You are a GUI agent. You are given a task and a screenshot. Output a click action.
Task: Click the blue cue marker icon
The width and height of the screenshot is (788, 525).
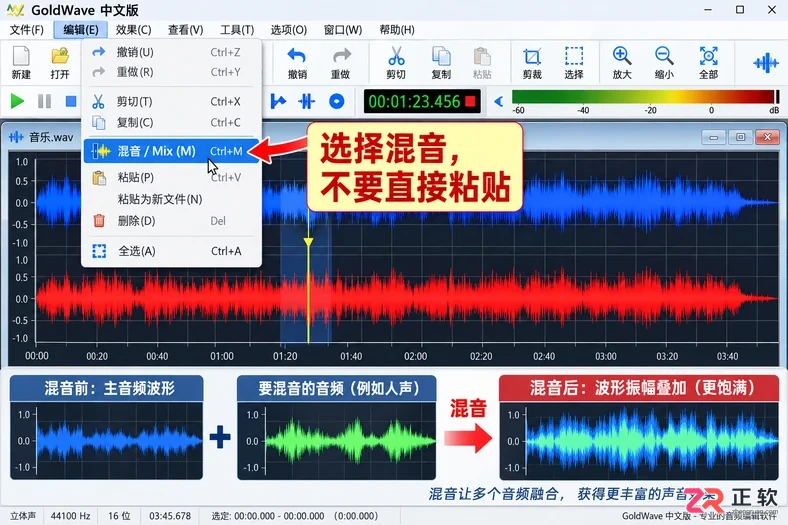coord(307,101)
